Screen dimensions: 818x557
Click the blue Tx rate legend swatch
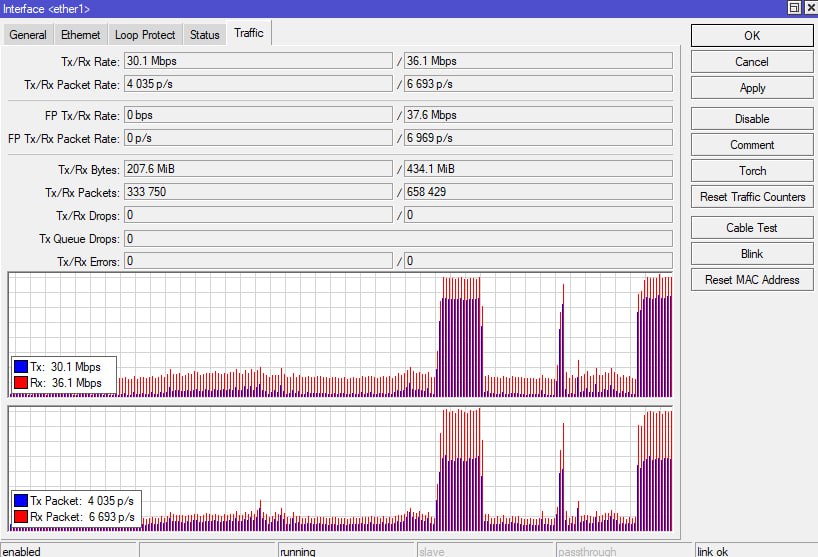pos(21,367)
